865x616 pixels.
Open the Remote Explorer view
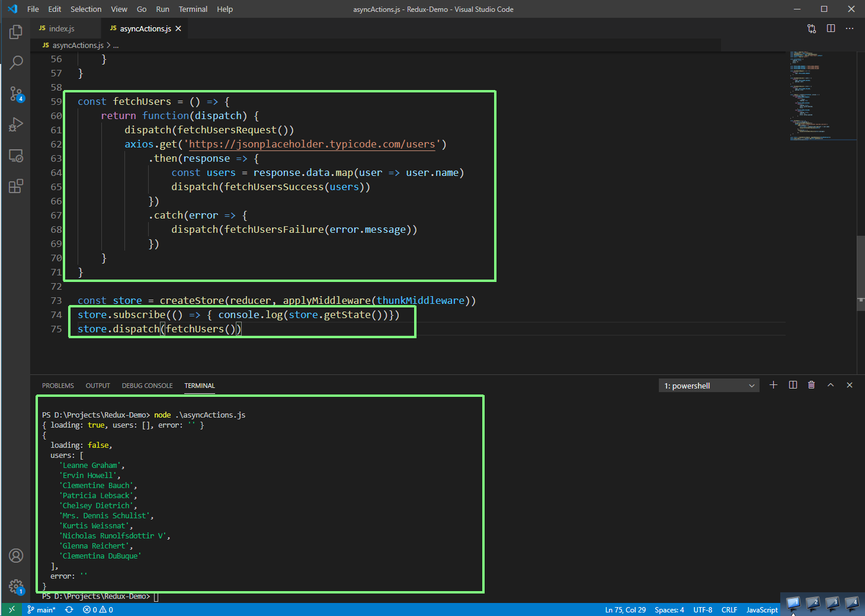click(x=16, y=156)
